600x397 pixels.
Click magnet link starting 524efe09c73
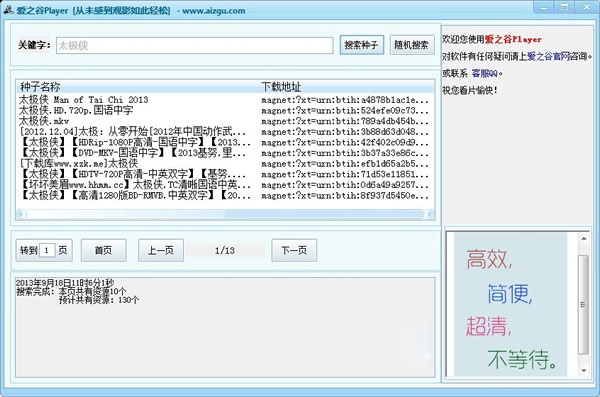345,111
